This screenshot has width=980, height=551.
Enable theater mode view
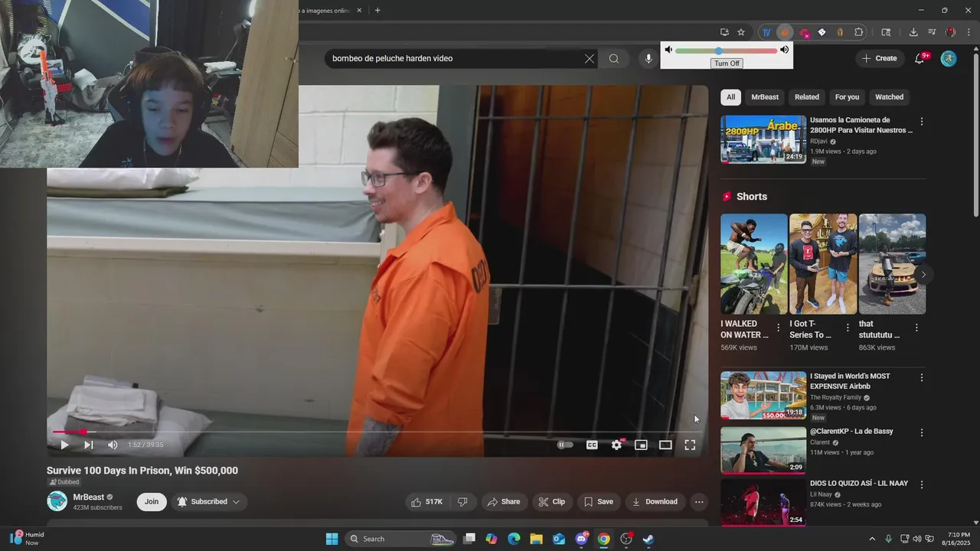pos(665,445)
